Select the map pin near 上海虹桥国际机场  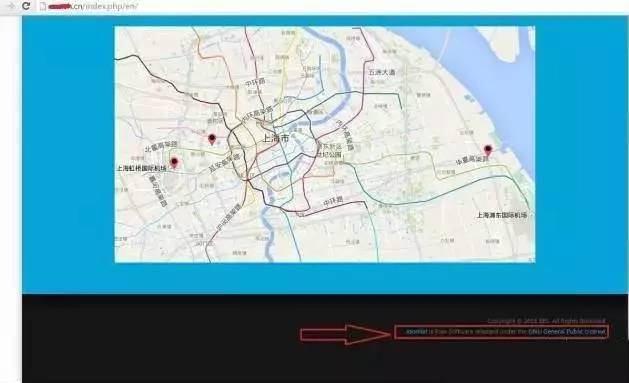(174, 162)
